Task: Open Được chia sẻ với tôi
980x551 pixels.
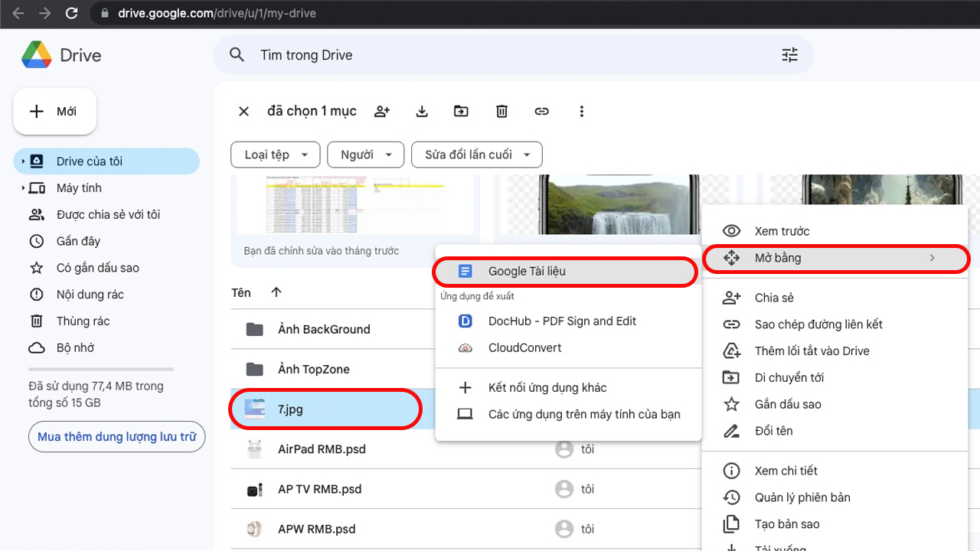Action: (106, 214)
